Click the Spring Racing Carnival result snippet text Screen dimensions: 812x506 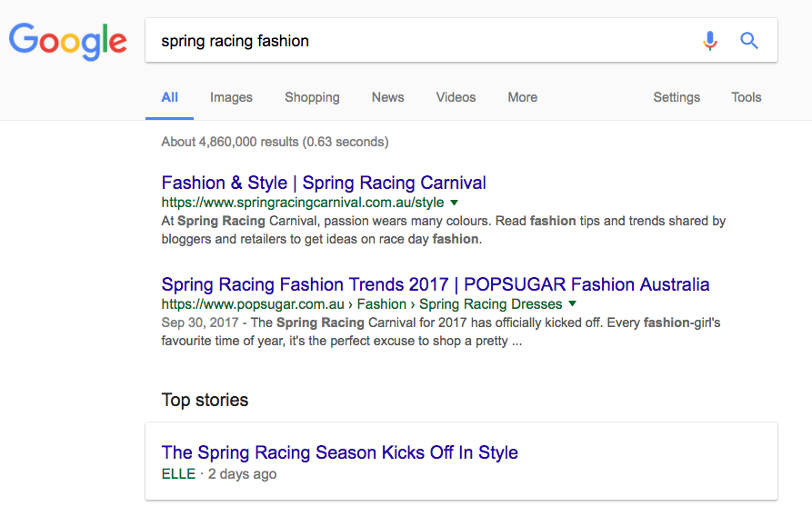pyautogui.click(x=444, y=230)
